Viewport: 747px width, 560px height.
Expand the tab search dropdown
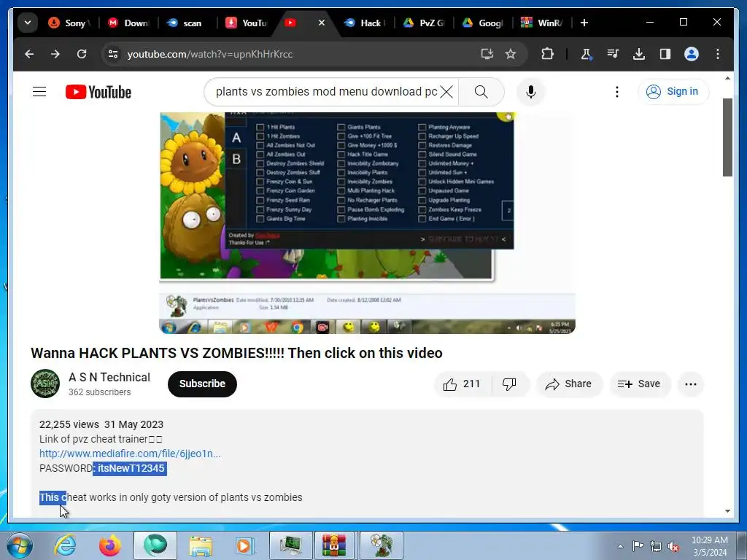(x=28, y=23)
